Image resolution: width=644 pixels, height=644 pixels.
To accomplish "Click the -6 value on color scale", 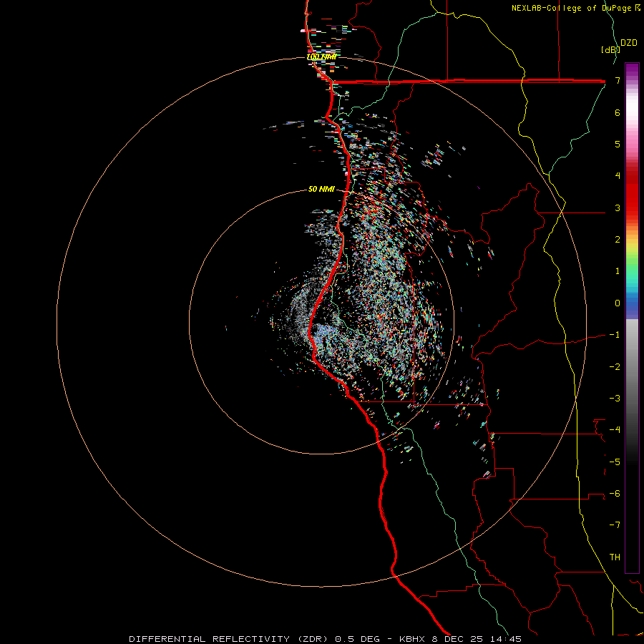I will pos(615,494).
